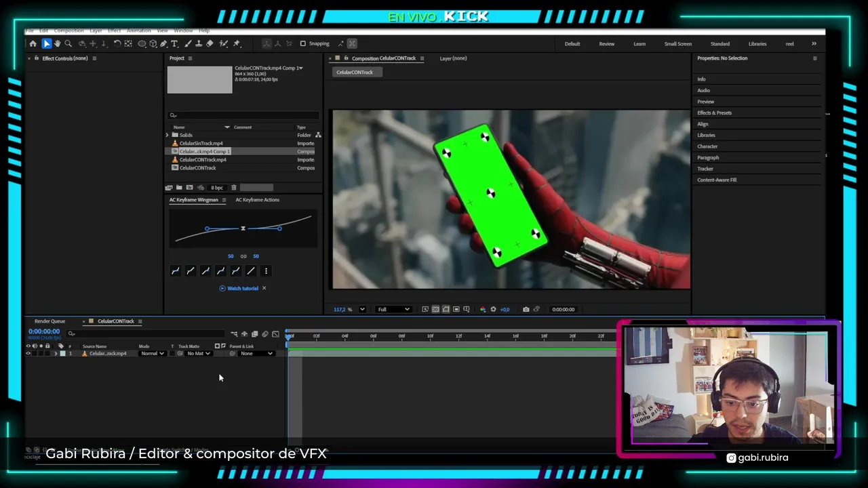This screenshot has width=868, height=488.
Task: Open the Composition menu
Action: coord(68,30)
